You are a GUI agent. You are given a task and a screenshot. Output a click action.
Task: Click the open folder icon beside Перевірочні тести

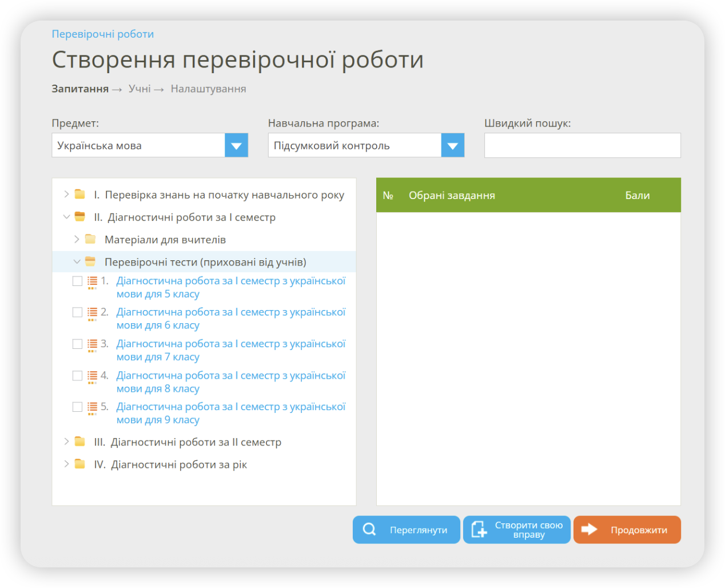91,261
